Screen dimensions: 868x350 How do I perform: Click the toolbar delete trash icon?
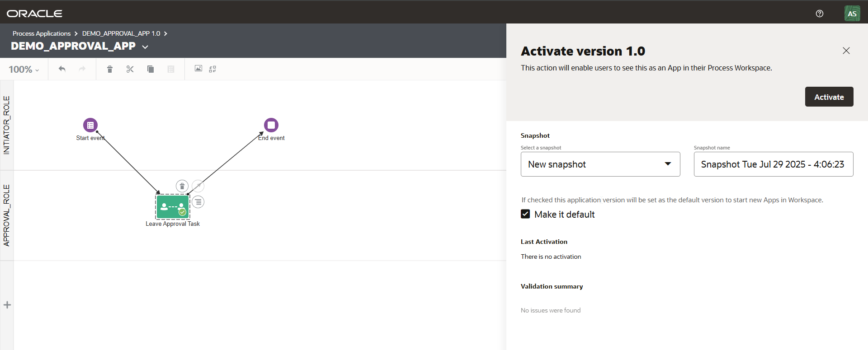[x=109, y=69]
